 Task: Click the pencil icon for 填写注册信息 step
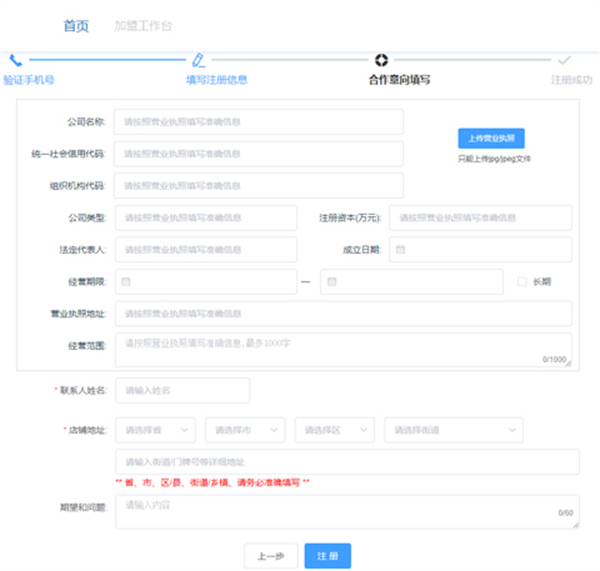199,60
